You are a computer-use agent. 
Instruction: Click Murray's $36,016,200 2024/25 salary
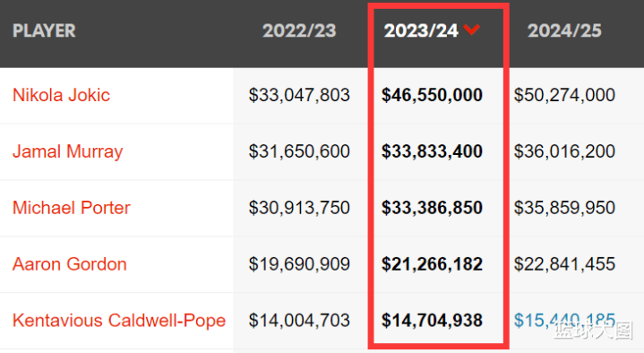point(564,151)
